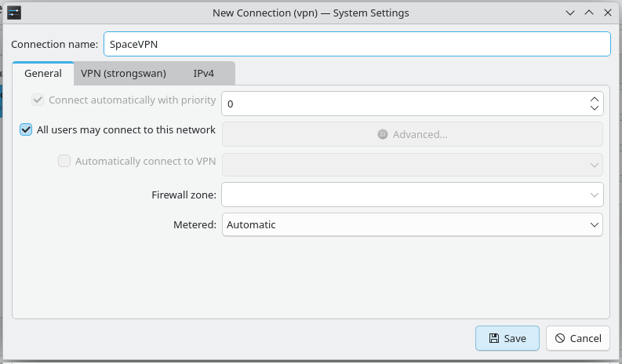Open the VPN (strongswan) tab

tap(123, 73)
